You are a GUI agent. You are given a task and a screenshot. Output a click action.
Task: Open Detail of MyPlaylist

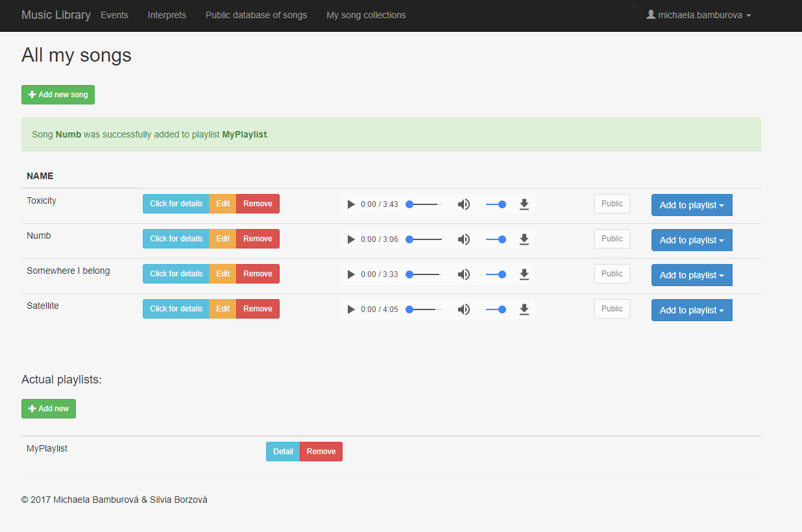coord(283,452)
